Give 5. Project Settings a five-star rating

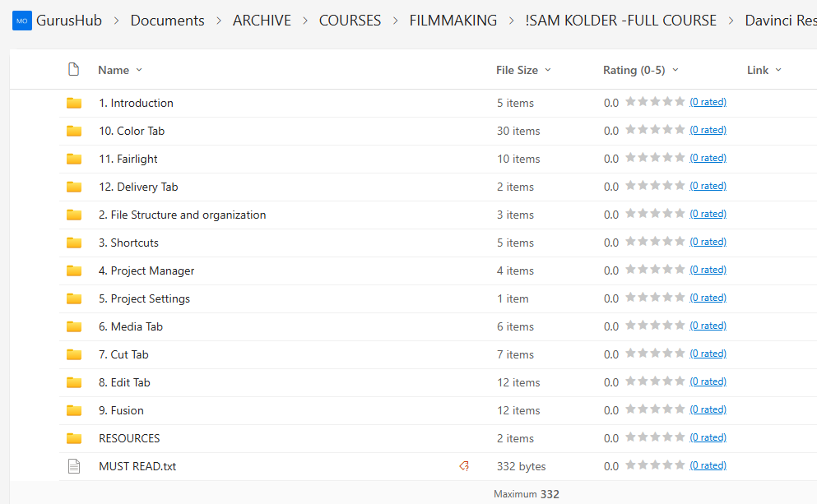(x=680, y=298)
